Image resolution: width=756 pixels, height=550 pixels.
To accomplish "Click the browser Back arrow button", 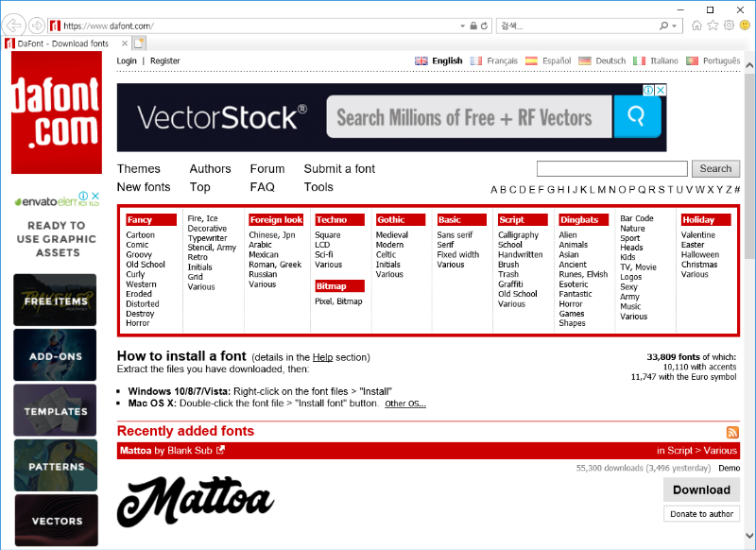I will [14, 26].
